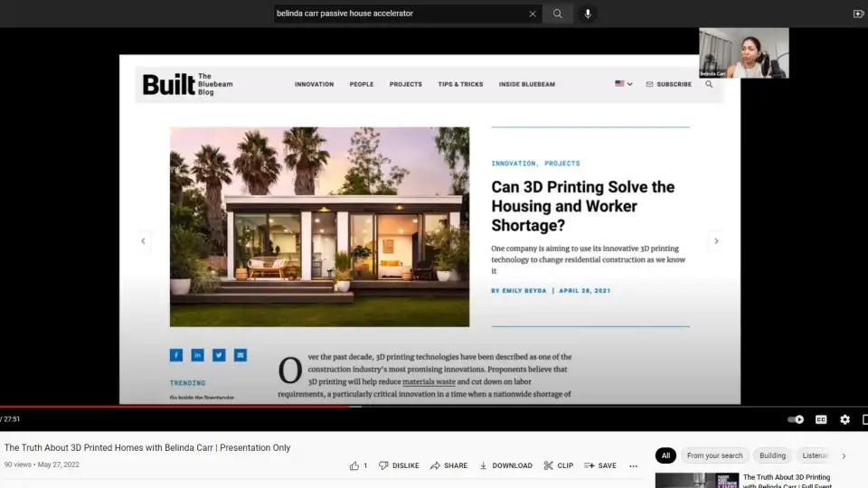868x488 pixels.
Task: Save the video to a playlist
Action: 599,465
